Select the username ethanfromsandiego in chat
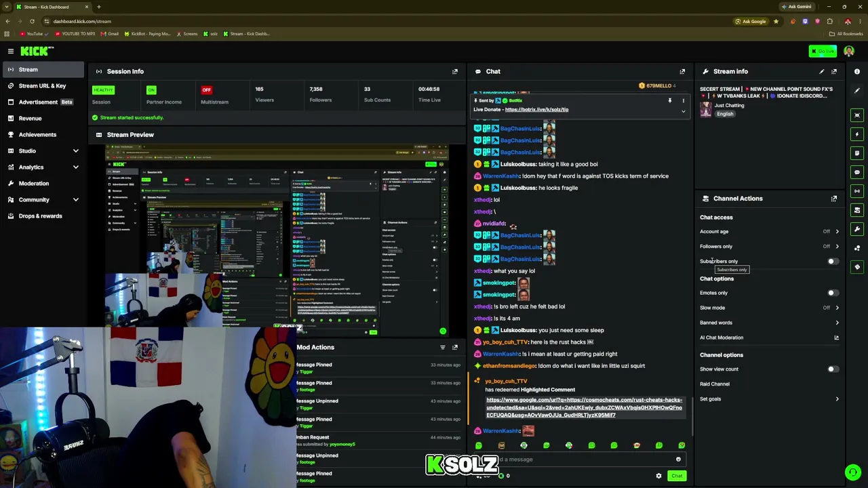The height and width of the screenshot is (488, 868). pos(509,366)
